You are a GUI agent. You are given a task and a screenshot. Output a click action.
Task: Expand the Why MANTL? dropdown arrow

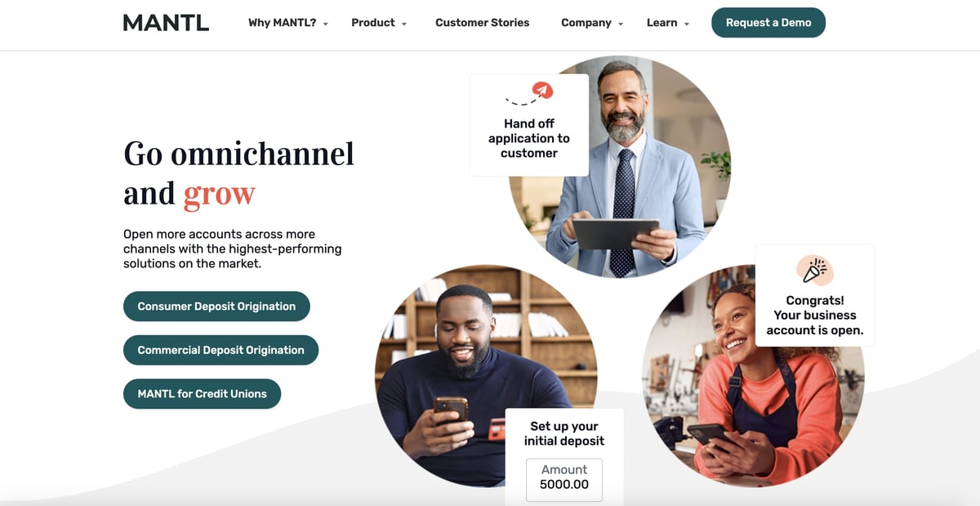coord(325,25)
